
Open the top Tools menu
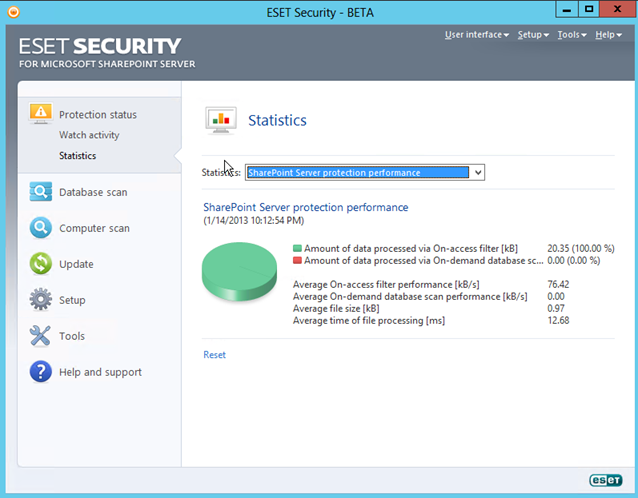(x=572, y=35)
